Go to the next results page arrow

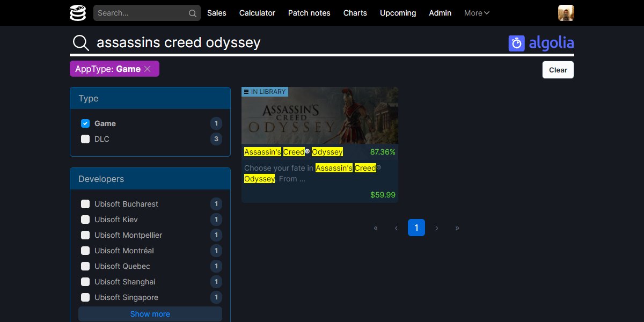[437, 228]
